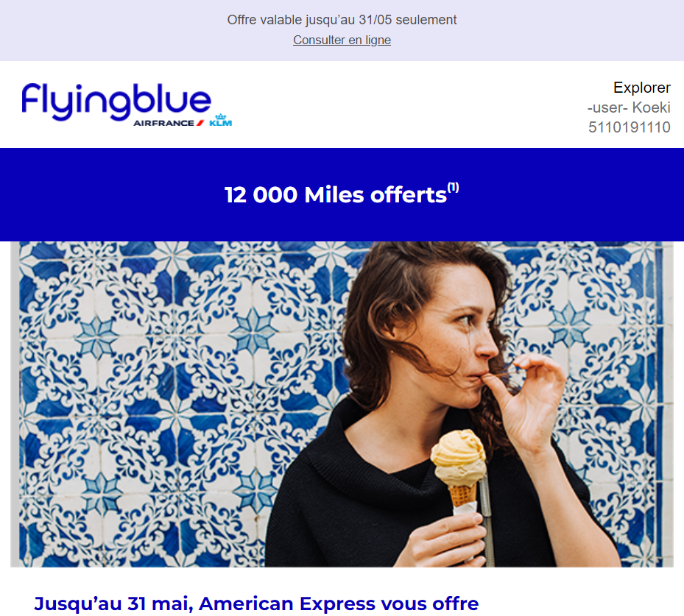This screenshot has width=684, height=616.
Task: Click the "Jusqu'au 31 mai" heading text
Action: 113,603
